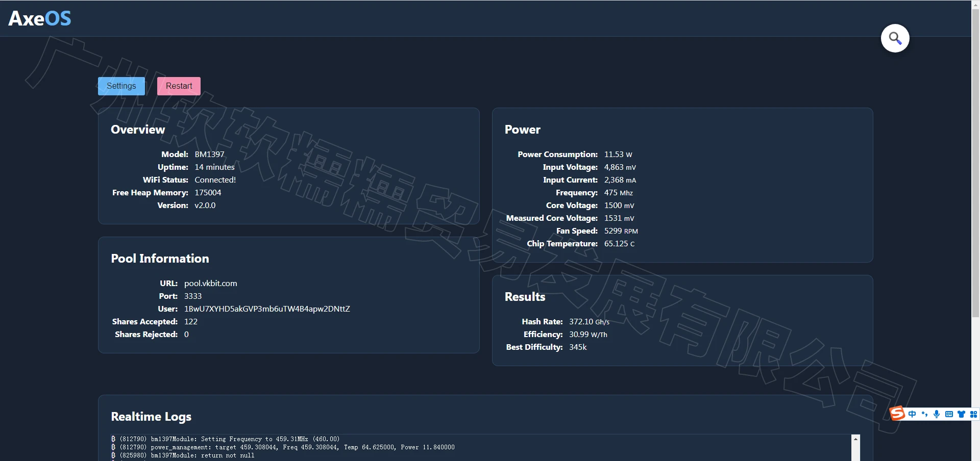Select the version value v2.0.0

coord(205,206)
